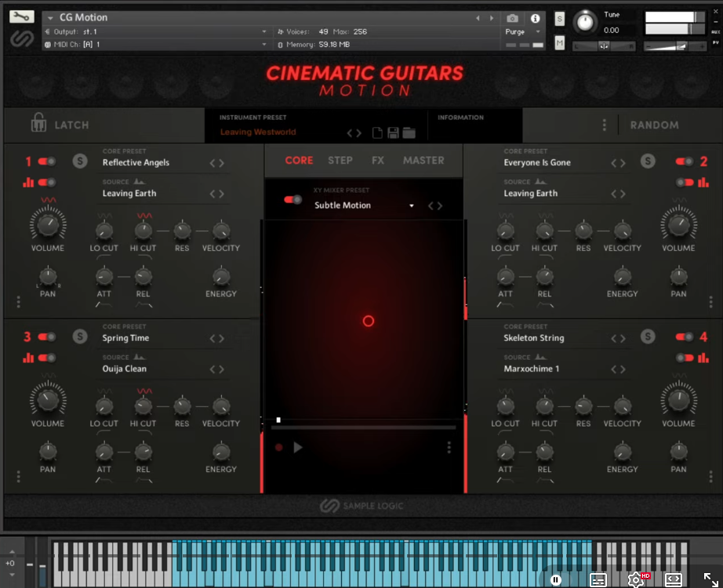
Task: Select the Solo button on Skeleton String channel
Action: coord(648,337)
